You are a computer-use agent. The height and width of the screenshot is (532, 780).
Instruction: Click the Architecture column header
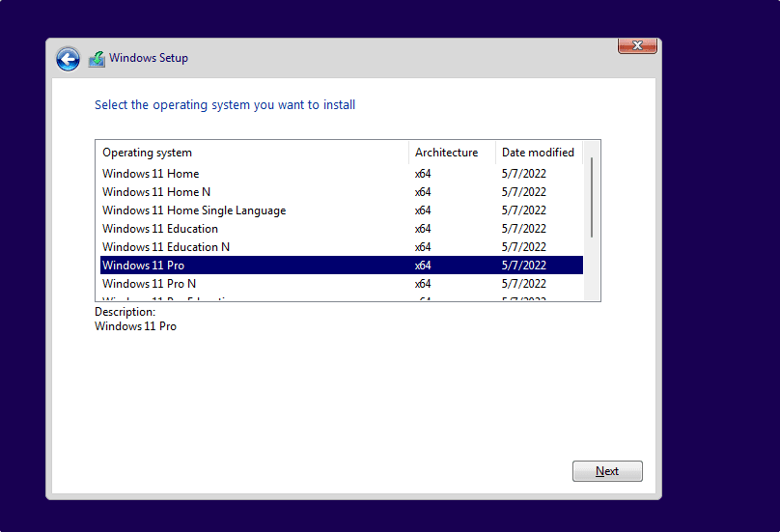[452, 153]
